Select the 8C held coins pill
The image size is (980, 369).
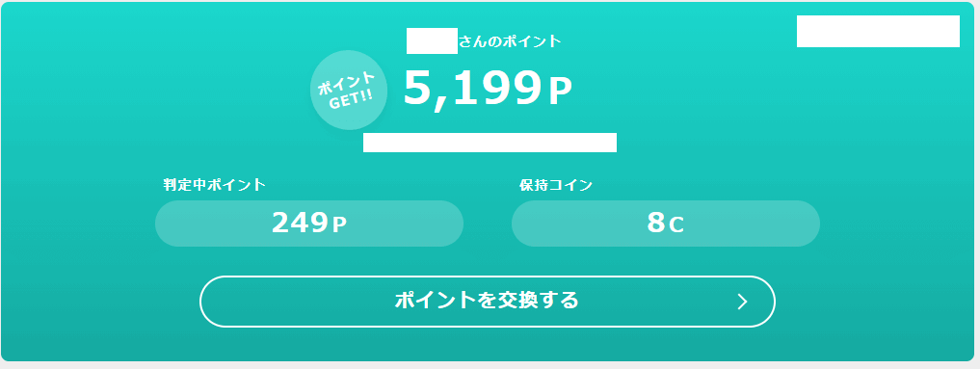pyautogui.click(x=666, y=224)
